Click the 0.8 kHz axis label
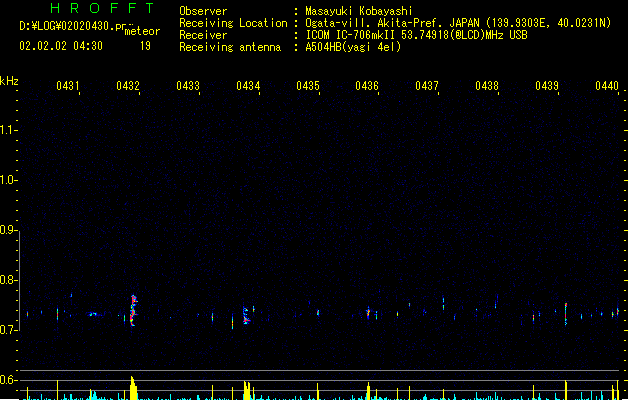Screen dimensions: 629x400 pos(7,280)
